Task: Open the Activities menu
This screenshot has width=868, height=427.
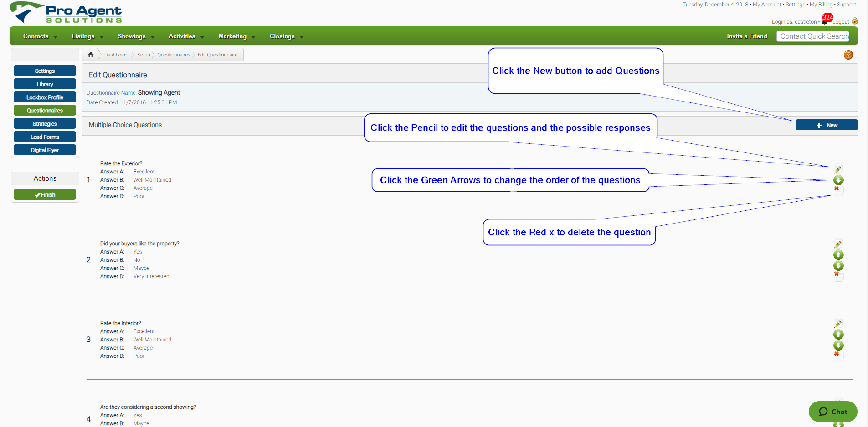Action: [x=182, y=36]
